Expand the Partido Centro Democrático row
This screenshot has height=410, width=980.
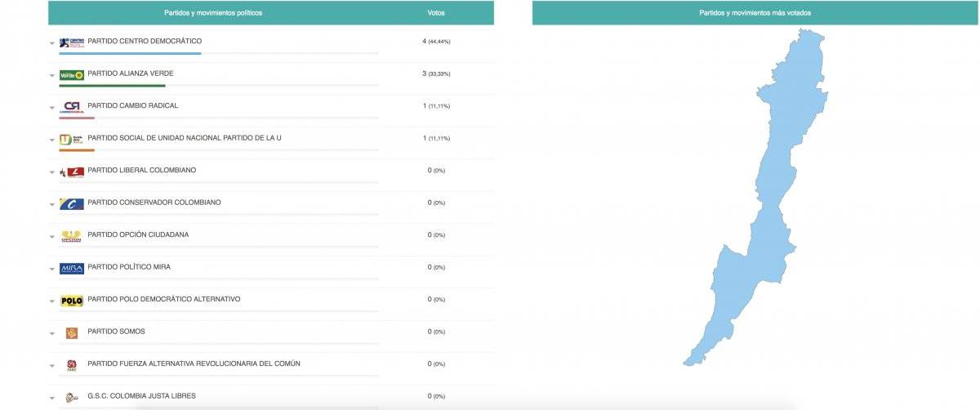pos(52,43)
